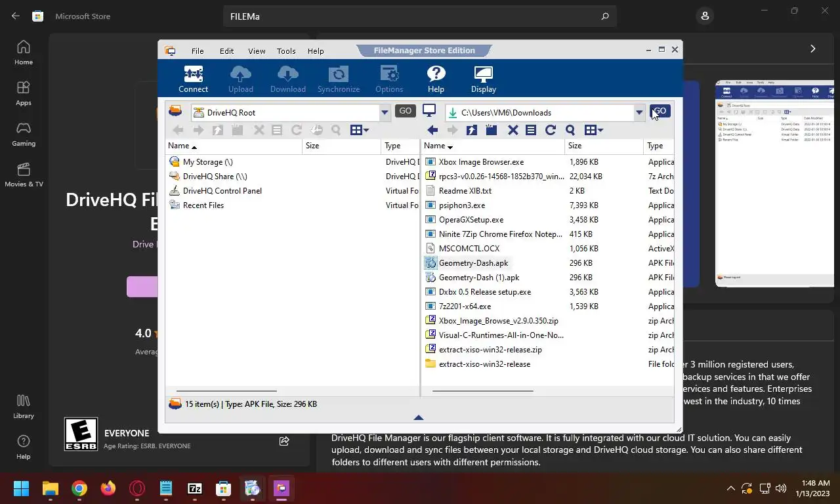Click the Upload toolbar icon
This screenshot has width=840, height=504.
pyautogui.click(x=240, y=79)
